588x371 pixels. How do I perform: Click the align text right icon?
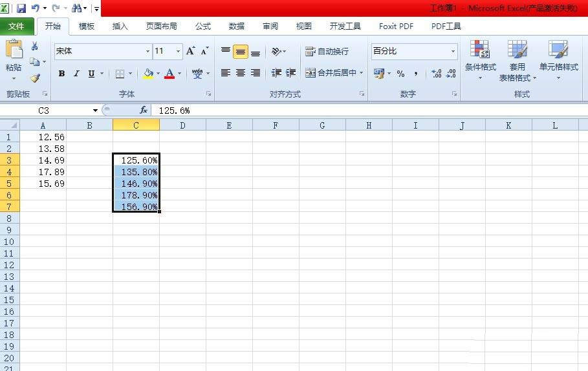(x=256, y=72)
